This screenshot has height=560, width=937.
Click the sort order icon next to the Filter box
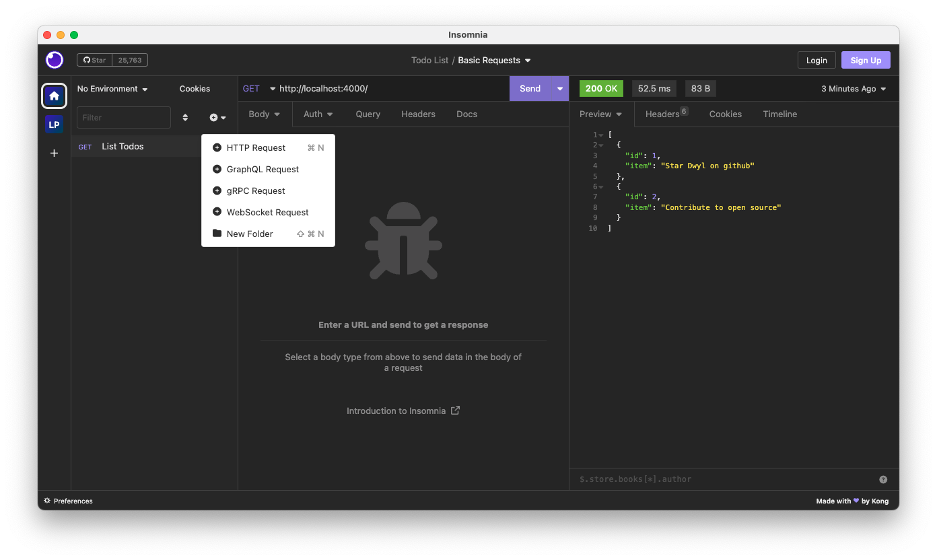185,117
